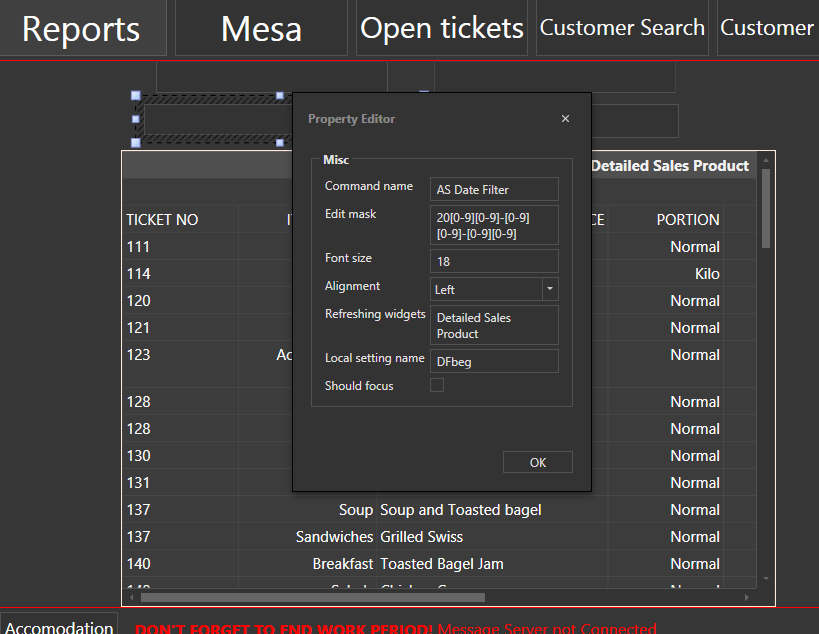Screen dimensions: 819x634
Task: Select the Font size field
Action: [494, 261]
